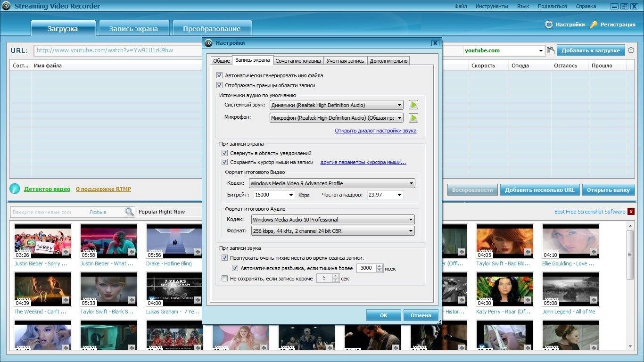Add Ellie Goulding video via plus icon
This screenshot has height=362, width=644.
point(594,252)
